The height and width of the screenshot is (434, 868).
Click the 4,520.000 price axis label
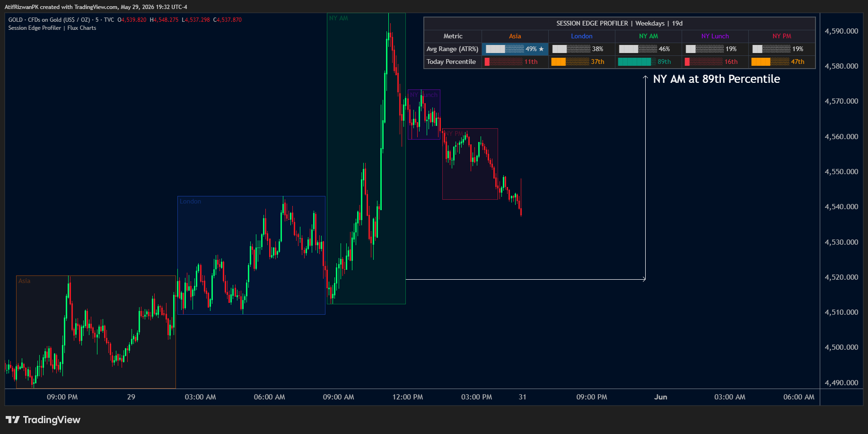(842, 277)
